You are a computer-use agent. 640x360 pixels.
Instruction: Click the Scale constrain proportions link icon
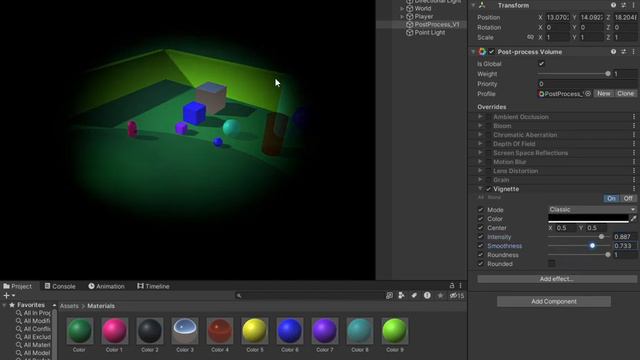[530, 37]
